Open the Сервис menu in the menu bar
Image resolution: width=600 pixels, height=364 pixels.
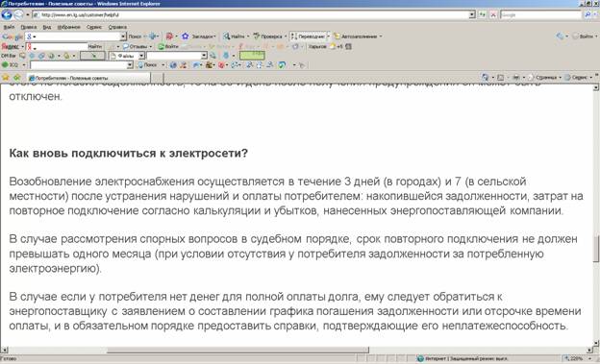(94, 27)
